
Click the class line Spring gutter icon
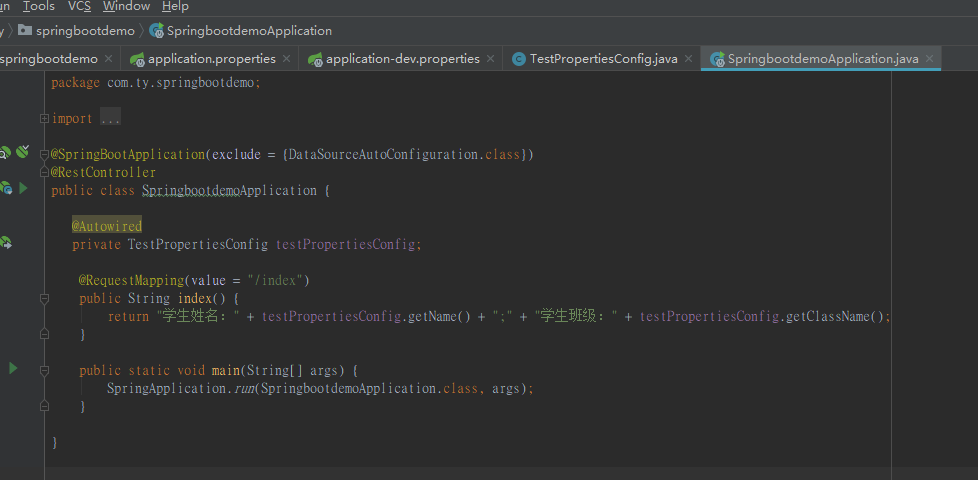(6, 187)
